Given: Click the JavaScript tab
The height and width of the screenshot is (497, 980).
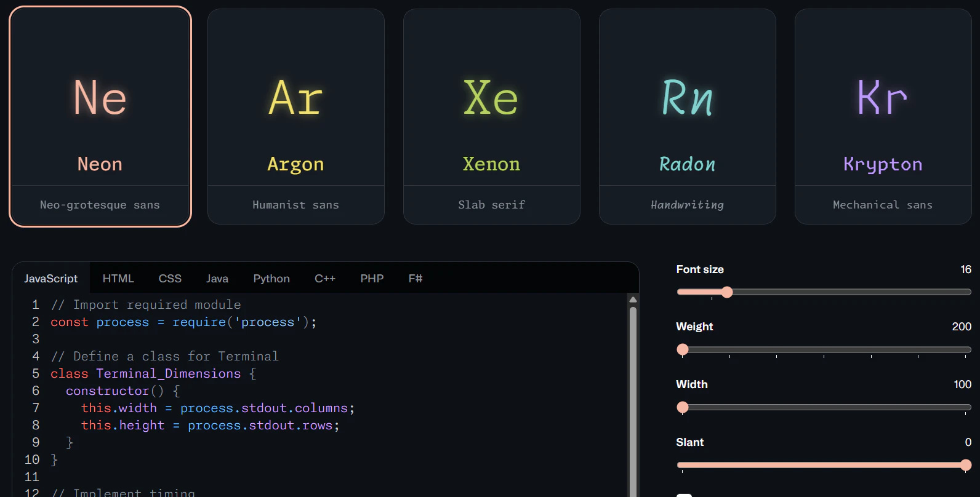Looking at the screenshot, I should (51, 279).
